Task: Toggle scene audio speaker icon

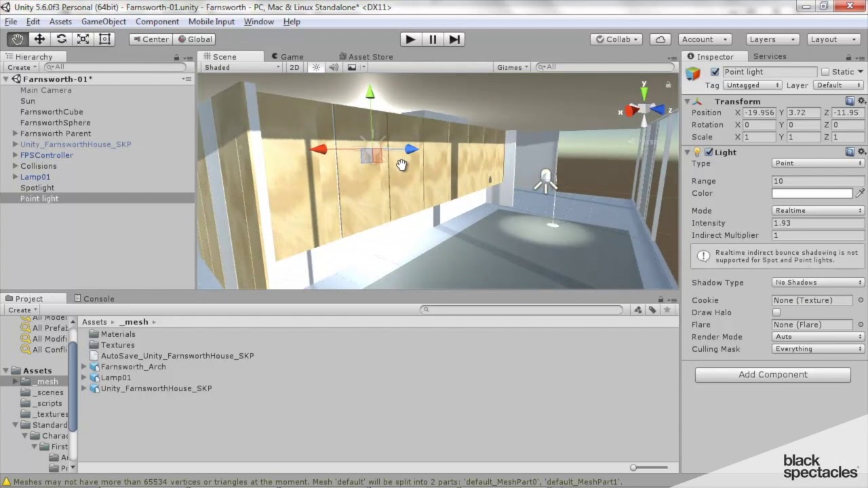Action: point(333,67)
